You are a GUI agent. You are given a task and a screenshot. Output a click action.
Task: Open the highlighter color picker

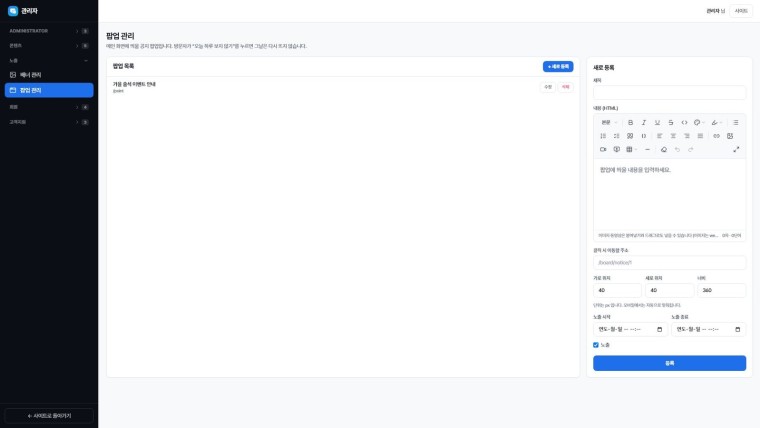(x=716, y=123)
